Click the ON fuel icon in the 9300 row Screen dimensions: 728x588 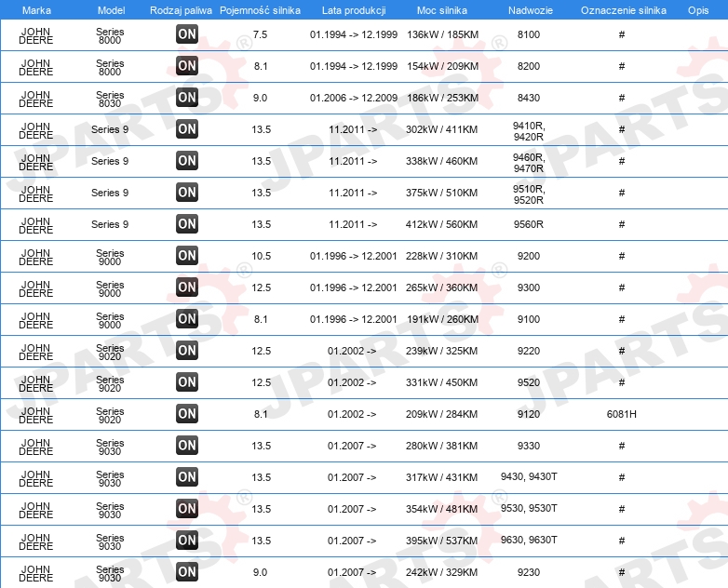pyautogui.click(x=187, y=287)
